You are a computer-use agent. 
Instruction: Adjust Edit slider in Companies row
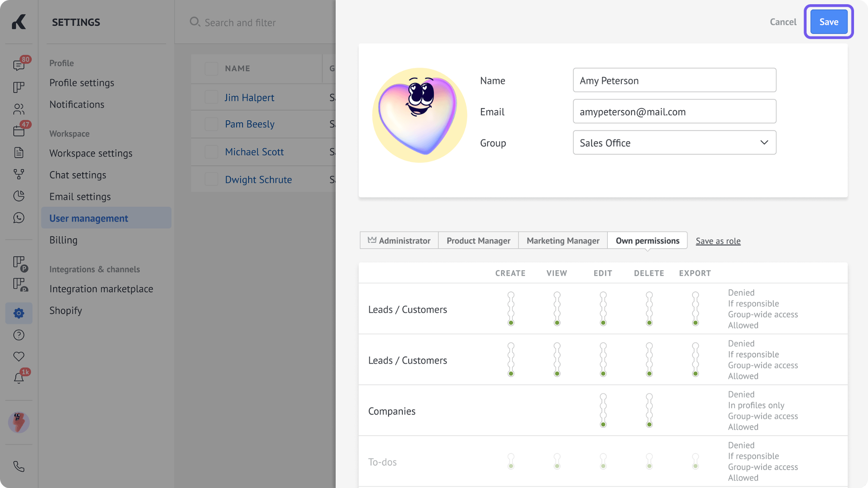click(603, 410)
